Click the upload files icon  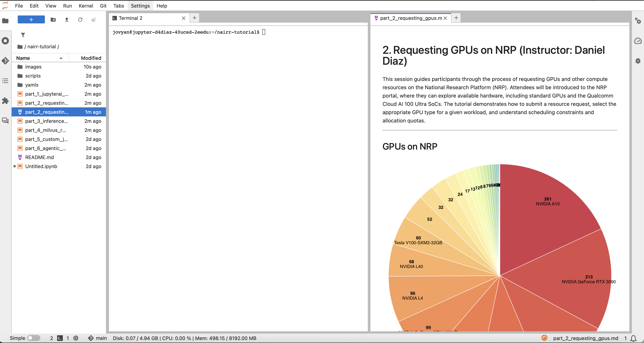[67, 19]
